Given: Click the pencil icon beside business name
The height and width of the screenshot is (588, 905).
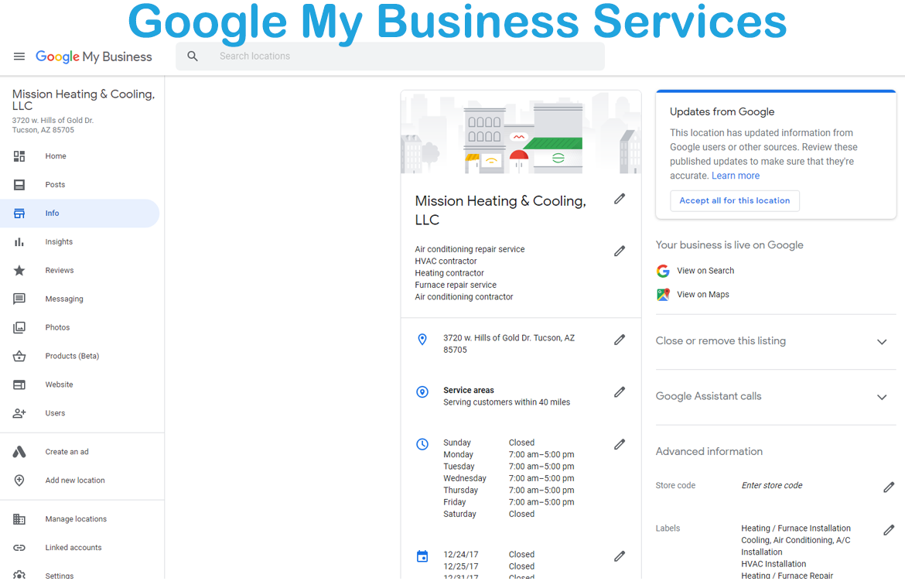Looking at the screenshot, I should pos(620,199).
